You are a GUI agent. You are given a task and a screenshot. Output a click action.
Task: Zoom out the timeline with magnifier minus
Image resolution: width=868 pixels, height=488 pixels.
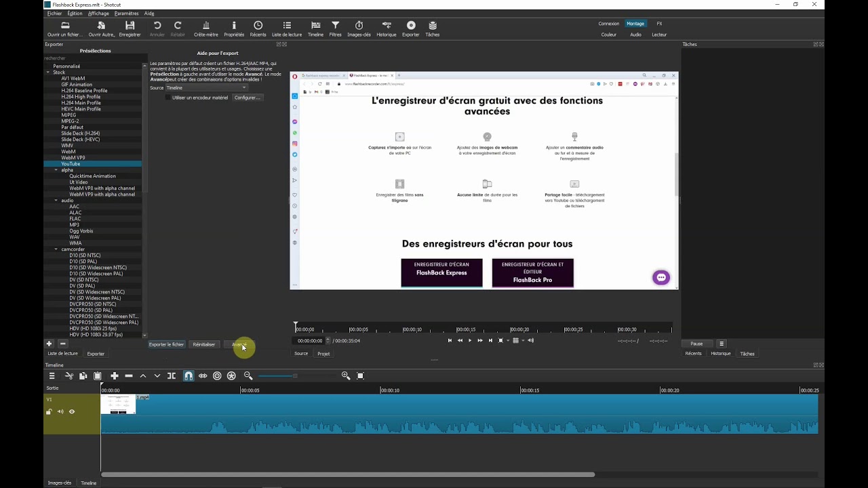click(x=248, y=375)
